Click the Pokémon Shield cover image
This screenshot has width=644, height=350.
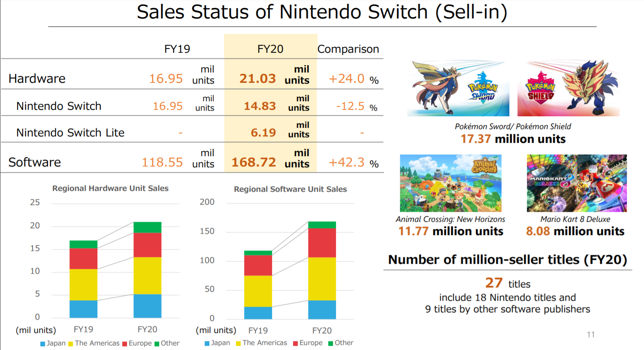pyautogui.click(x=568, y=88)
